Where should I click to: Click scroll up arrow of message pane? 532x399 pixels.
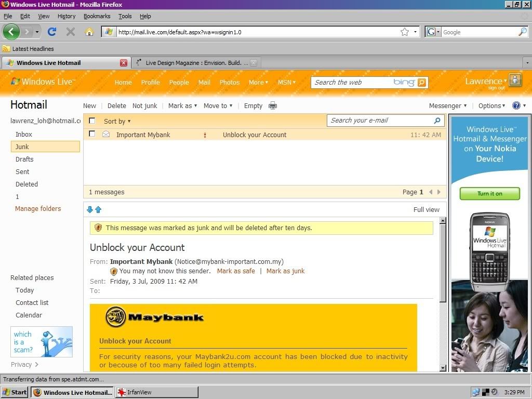tap(443, 221)
